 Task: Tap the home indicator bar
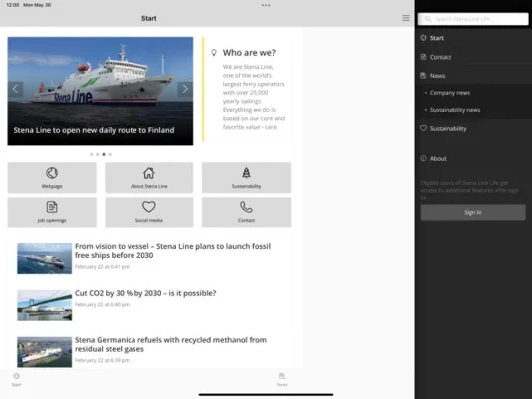pyautogui.click(x=266, y=395)
